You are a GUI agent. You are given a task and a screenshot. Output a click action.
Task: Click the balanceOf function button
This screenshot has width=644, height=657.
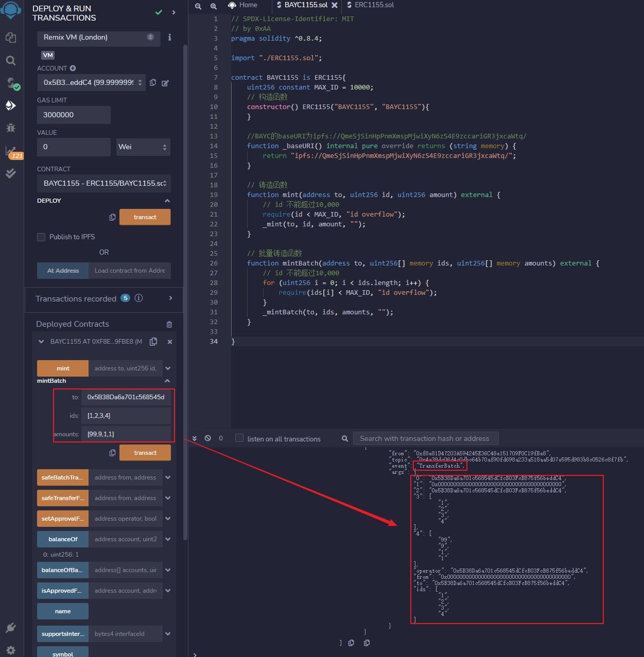[63, 539]
